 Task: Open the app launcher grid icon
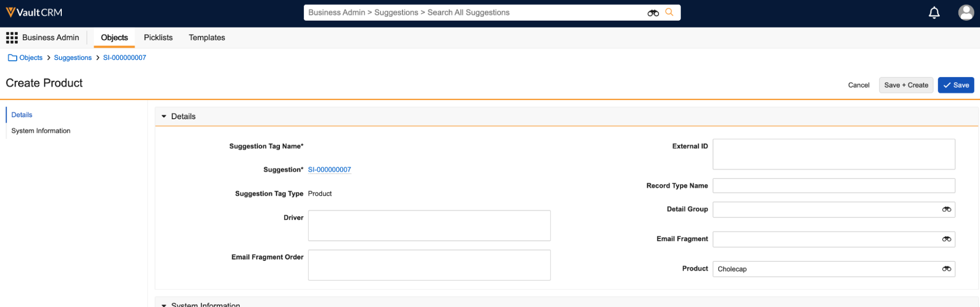tap(12, 38)
